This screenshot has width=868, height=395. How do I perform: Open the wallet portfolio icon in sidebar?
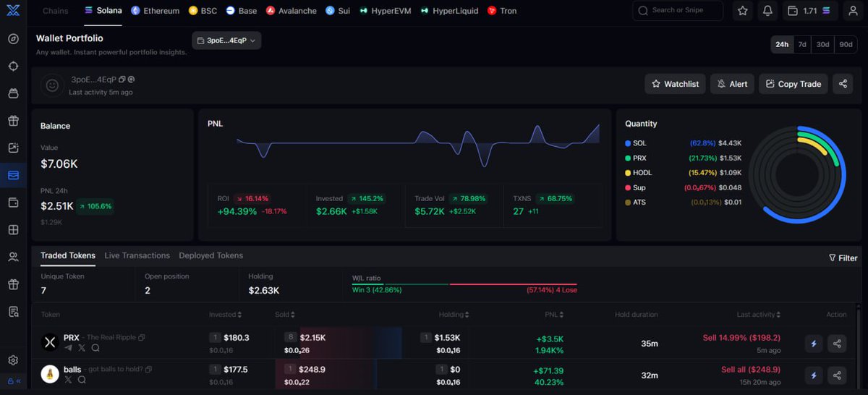tap(13, 175)
